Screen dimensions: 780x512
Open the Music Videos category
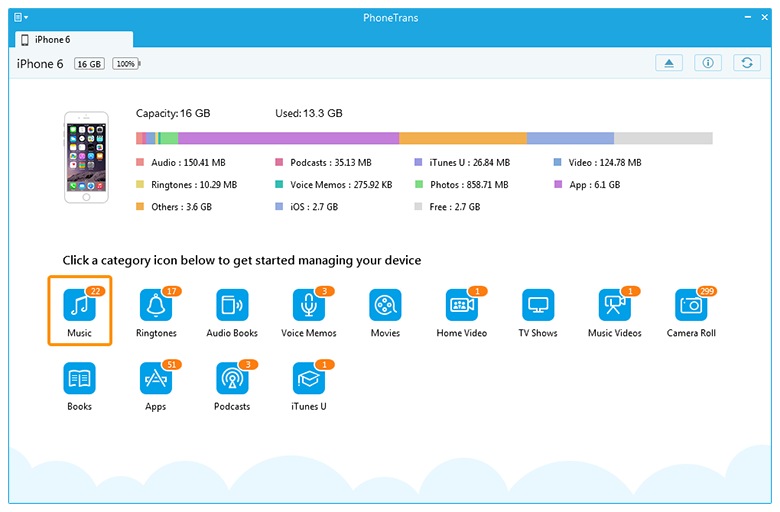click(x=614, y=305)
